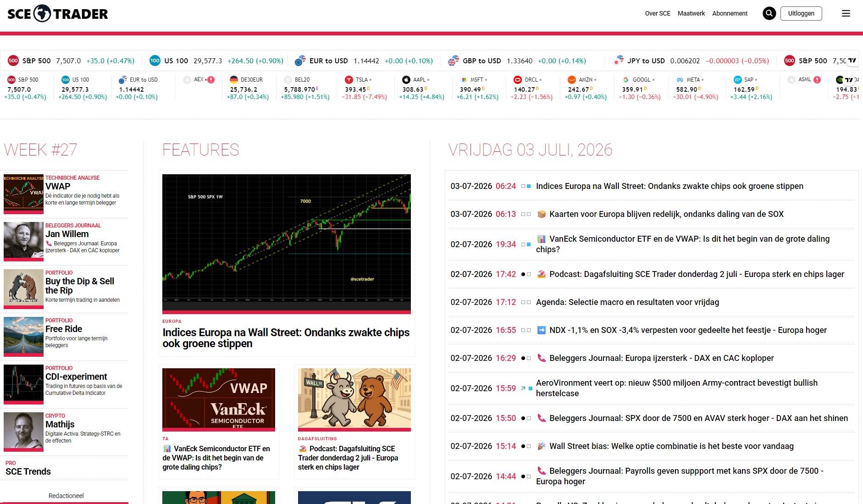The width and height of the screenshot is (863, 504).
Task: Click the up-arrow marker beside AeroVironment news
Action: (x=523, y=388)
